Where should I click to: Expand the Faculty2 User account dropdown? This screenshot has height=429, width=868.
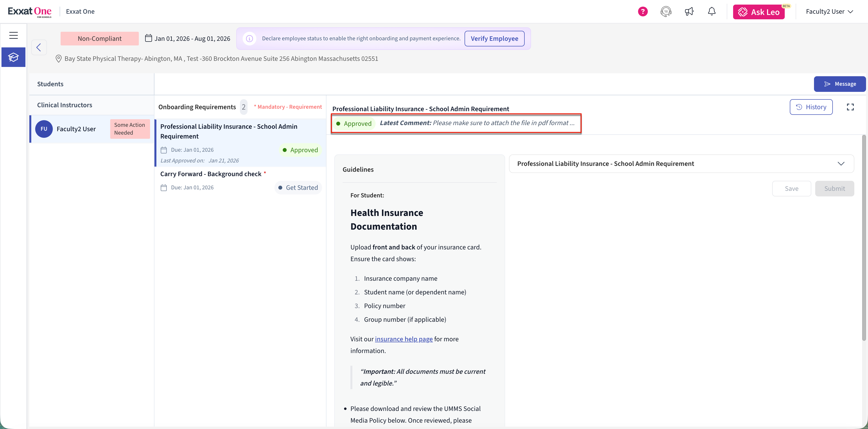coord(829,11)
